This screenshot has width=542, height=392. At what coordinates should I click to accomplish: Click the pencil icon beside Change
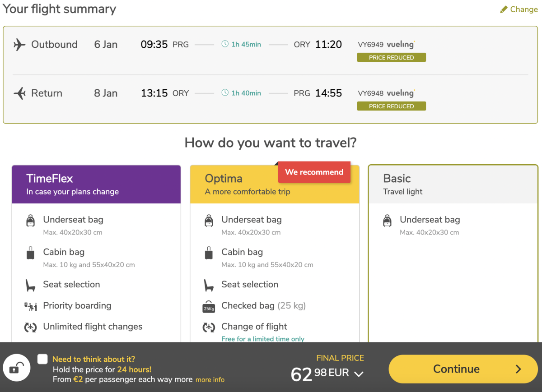tap(504, 9)
